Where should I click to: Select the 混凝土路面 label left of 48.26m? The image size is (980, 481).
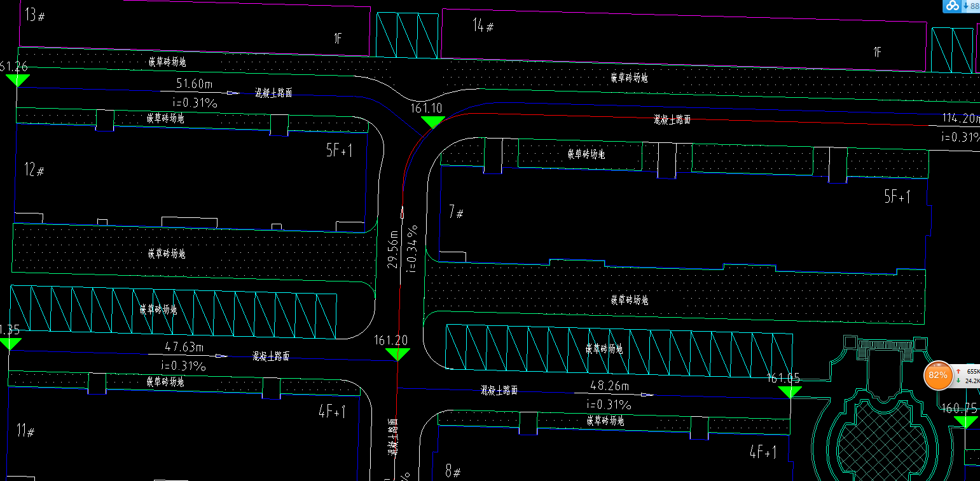pyautogui.click(x=499, y=391)
